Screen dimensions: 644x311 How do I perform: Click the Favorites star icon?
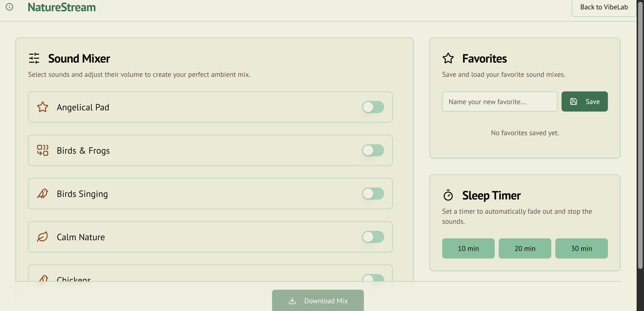coord(448,58)
